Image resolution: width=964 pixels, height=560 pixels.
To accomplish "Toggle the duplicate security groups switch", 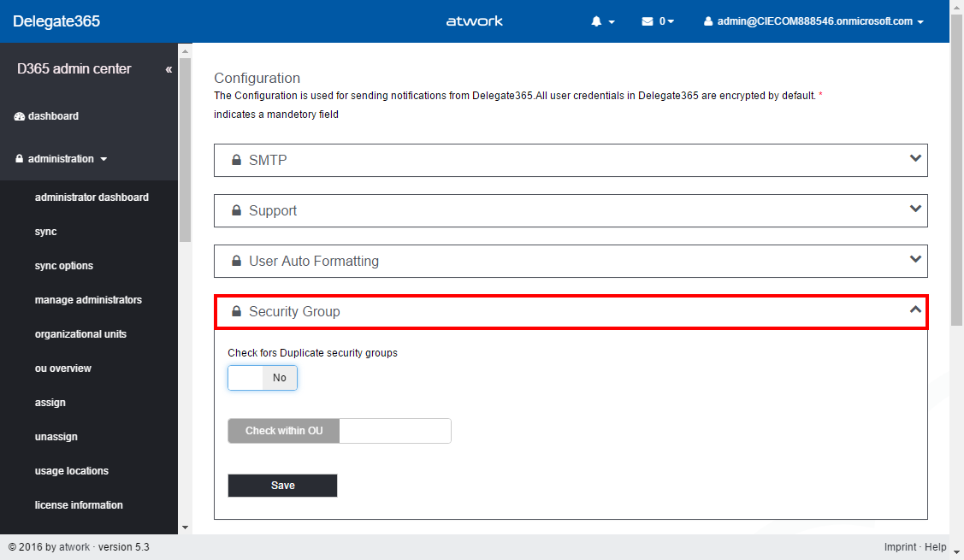I will tap(263, 378).
